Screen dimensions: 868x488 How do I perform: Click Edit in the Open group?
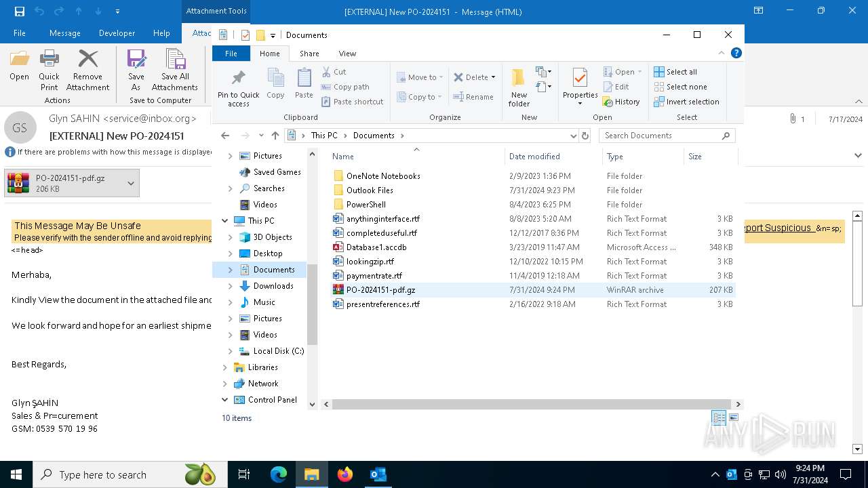coord(616,87)
